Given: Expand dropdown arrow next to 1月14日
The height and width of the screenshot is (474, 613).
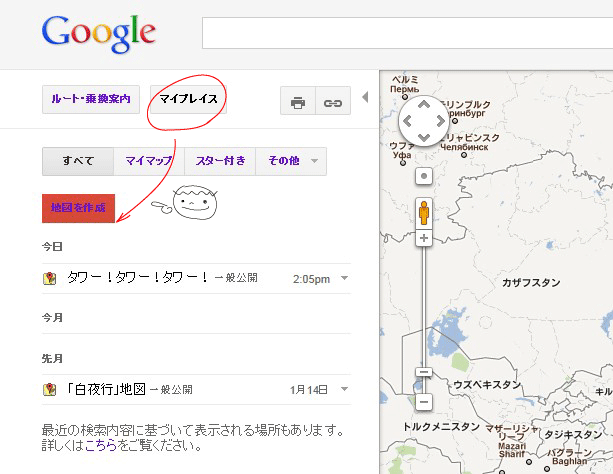Looking at the screenshot, I should click(344, 389).
